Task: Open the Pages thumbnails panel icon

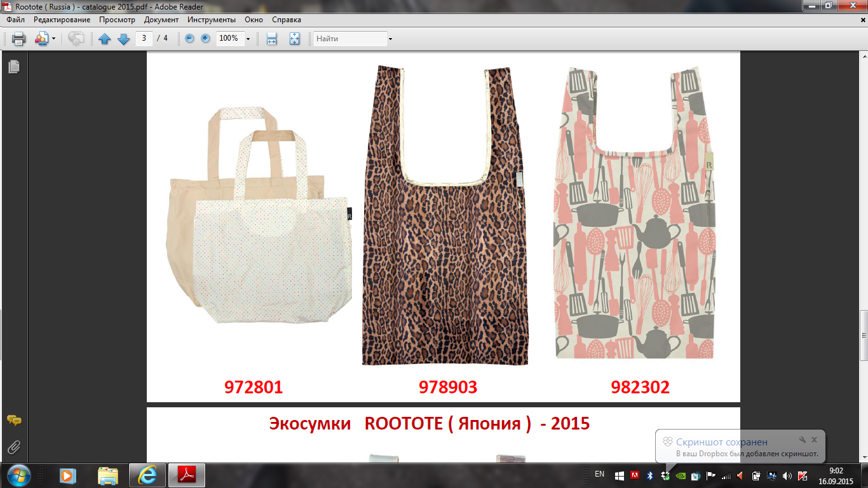Action: pyautogui.click(x=14, y=66)
